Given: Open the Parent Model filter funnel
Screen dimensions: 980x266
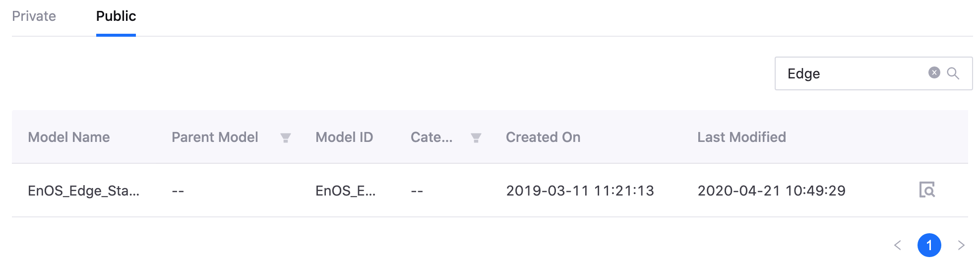Looking at the screenshot, I should (285, 138).
